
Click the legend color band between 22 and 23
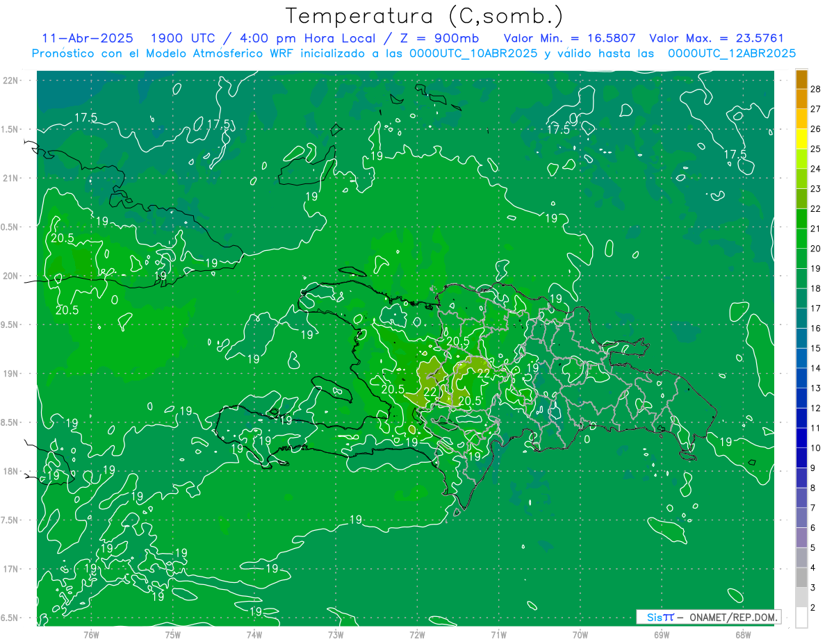801,199
